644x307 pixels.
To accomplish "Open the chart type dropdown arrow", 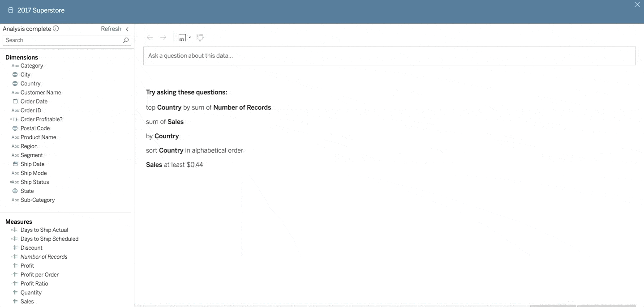I will (x=190, y=38).
